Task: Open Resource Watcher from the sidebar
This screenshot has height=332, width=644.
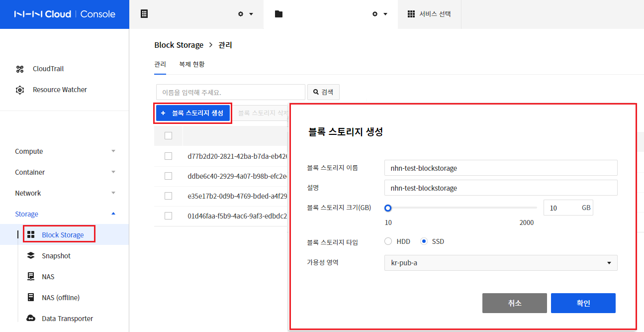Action: click(x=60, y=90)
